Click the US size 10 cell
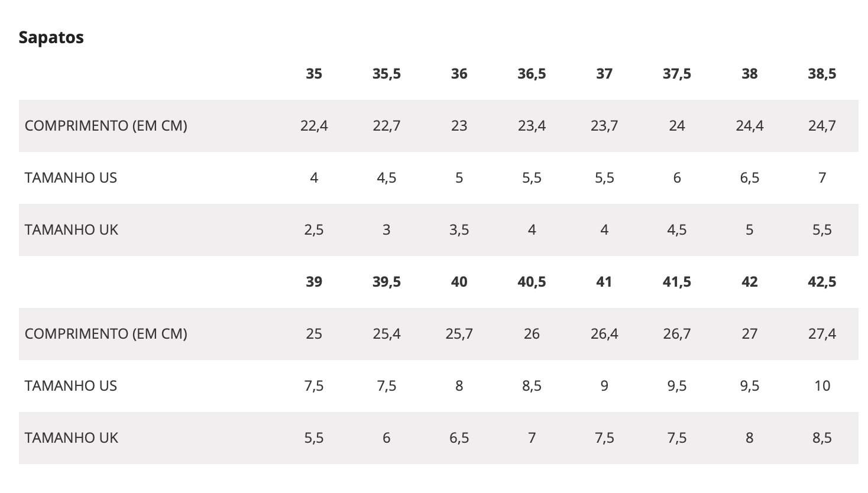 point(822,386)
